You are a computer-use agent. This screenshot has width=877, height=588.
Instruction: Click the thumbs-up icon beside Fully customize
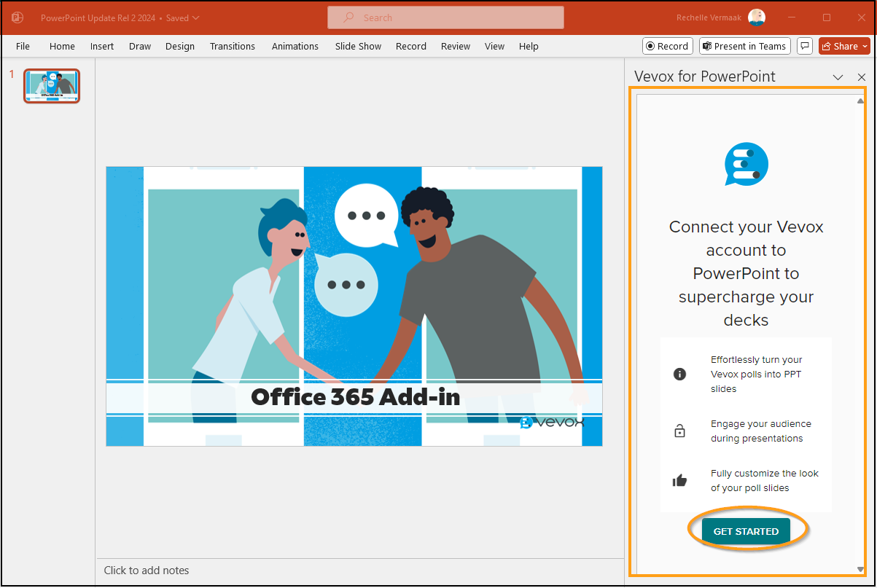point(679,480)
